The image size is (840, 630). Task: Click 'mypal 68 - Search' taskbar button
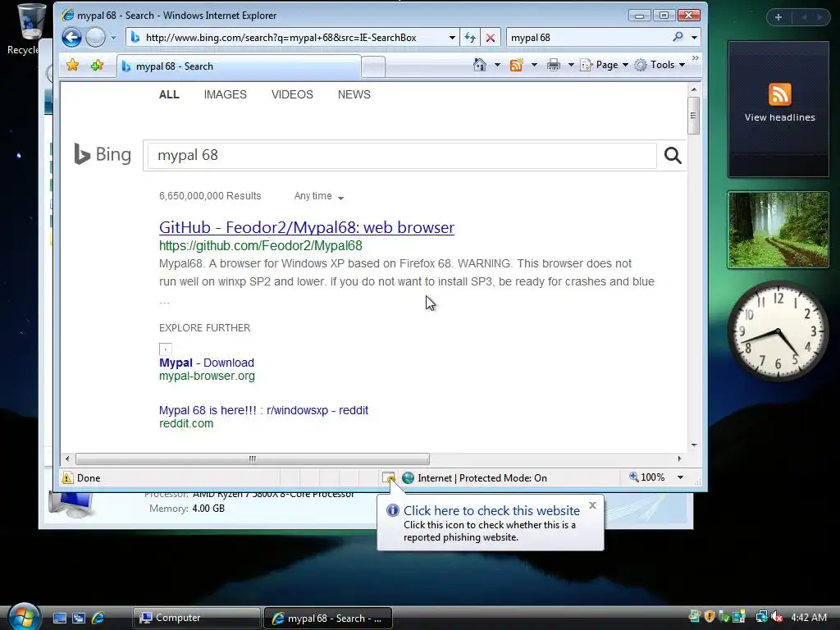328,619
